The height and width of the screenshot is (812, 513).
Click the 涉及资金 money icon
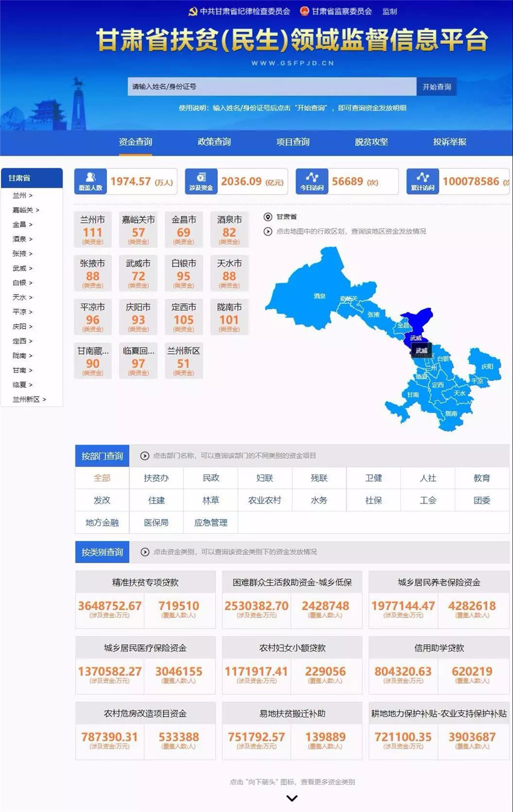[202, 177]
